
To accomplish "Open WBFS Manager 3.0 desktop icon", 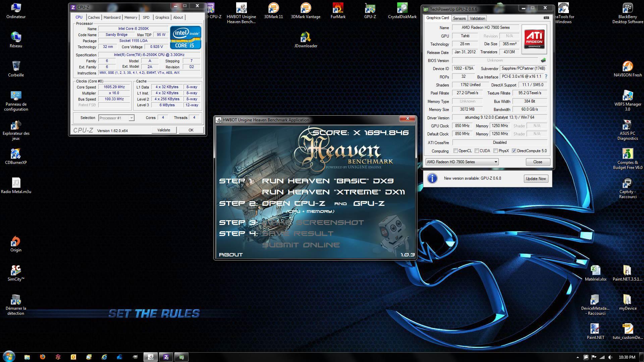I will pos(628,101).
